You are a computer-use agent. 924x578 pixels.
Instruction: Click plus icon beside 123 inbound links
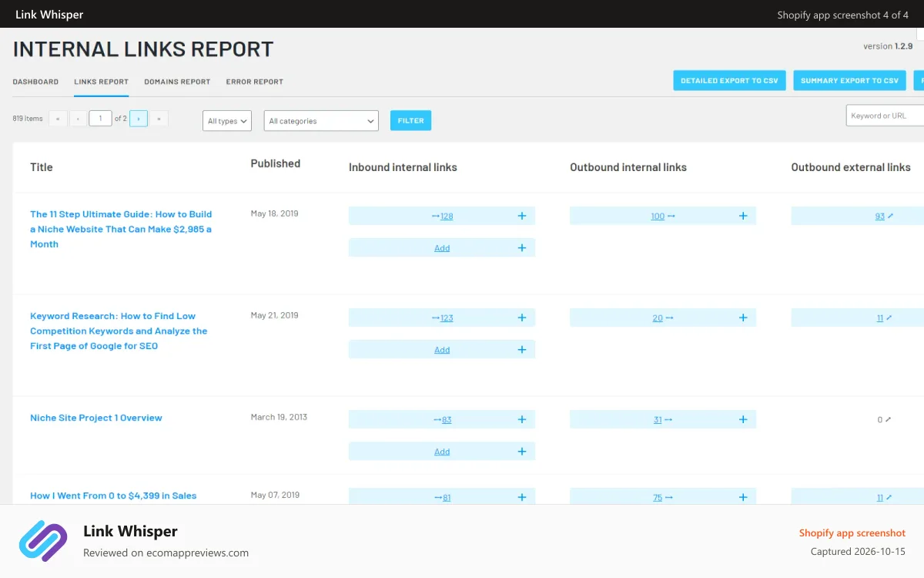tap(522, 318)
